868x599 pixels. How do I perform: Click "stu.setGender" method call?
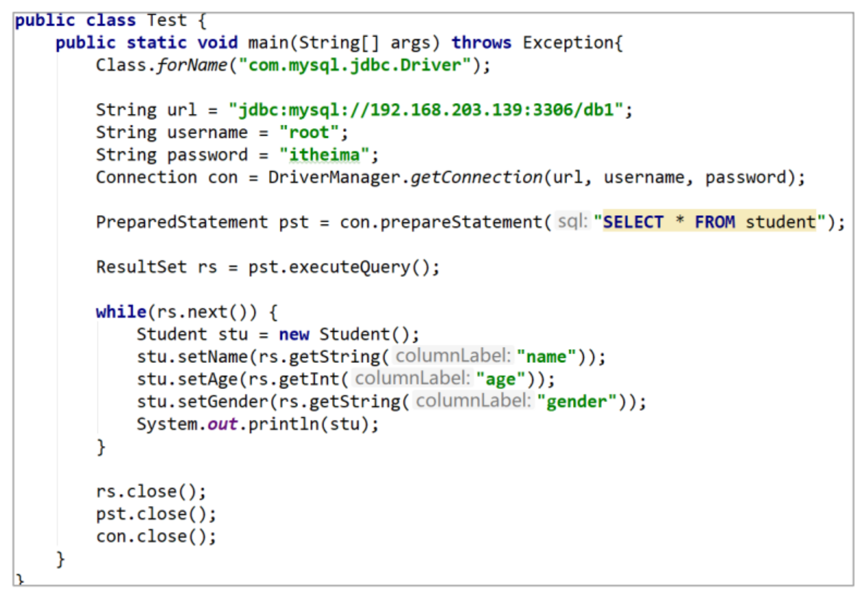pyautogui.click(x=202, y=402)
